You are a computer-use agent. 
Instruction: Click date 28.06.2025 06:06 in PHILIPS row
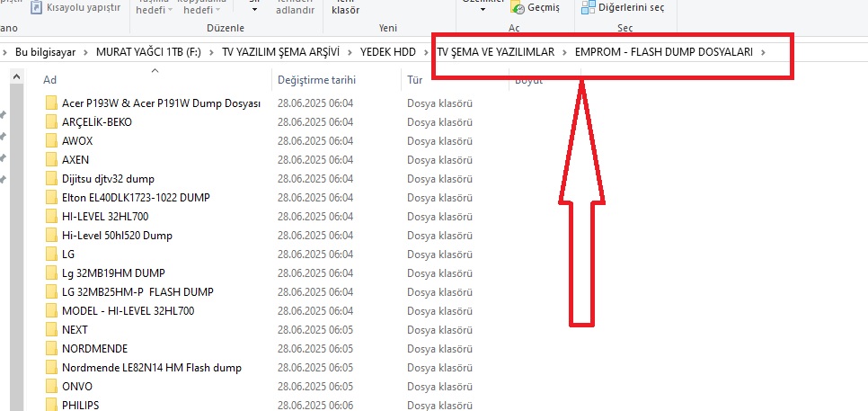pos(315,405)
